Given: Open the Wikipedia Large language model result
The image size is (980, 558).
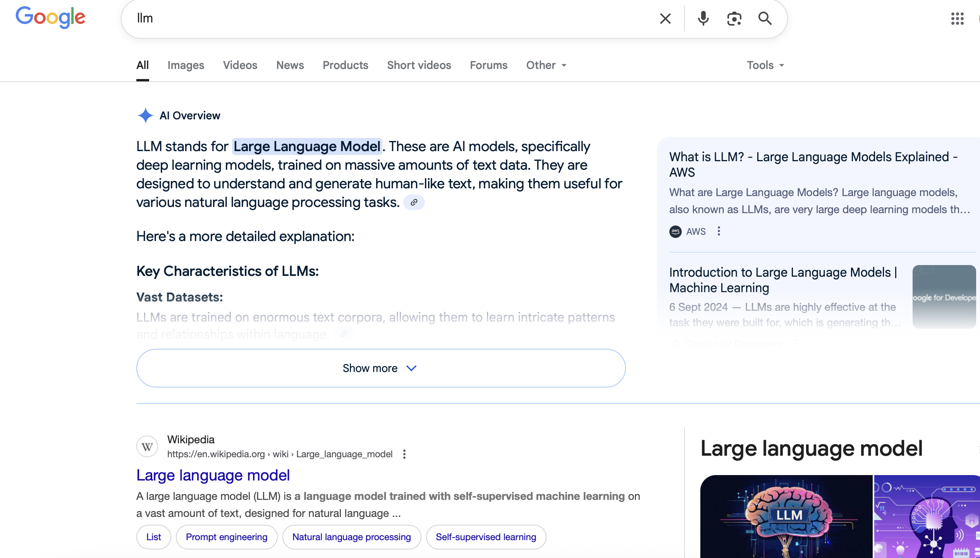Looking at the screenshot, I should [x=213, y=475].
